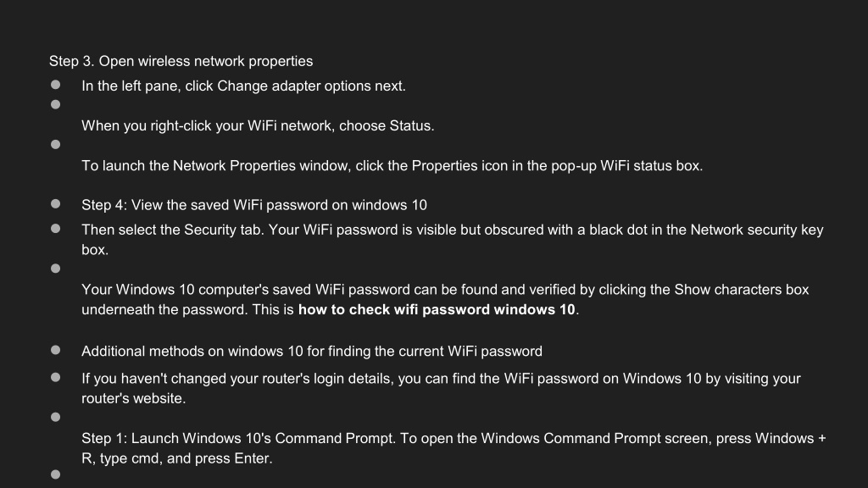
Task: Click the 'Show characters box' sentence
Action: (x=445, y=299)
